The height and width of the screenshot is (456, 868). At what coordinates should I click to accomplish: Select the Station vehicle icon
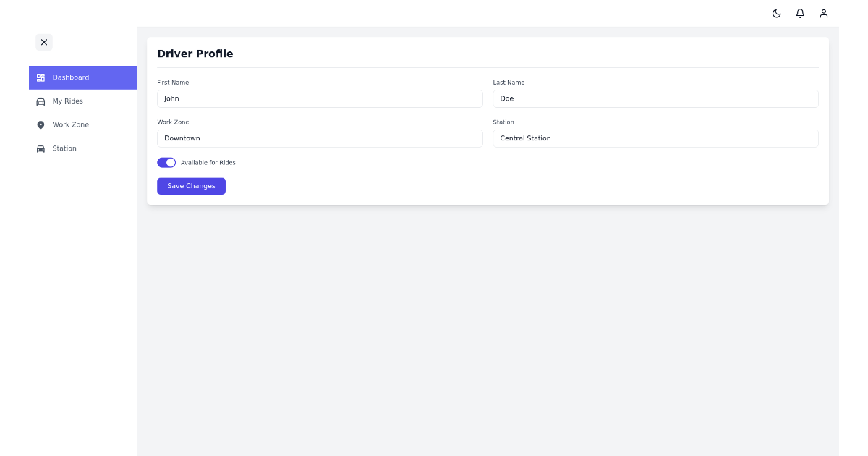(x=42, y=148)
